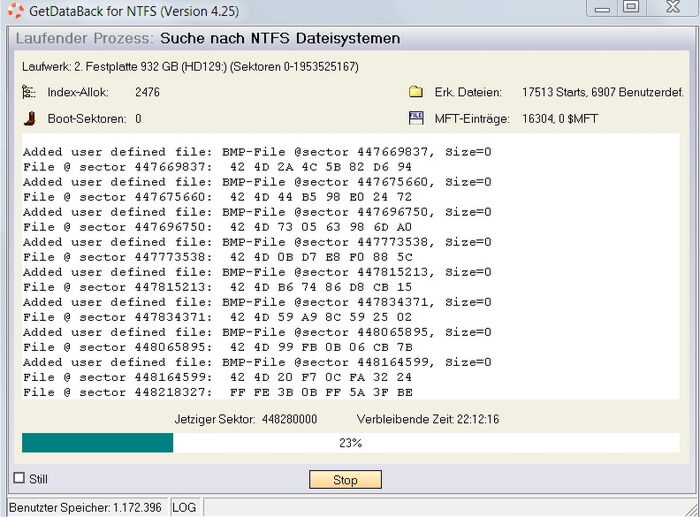Click 'Jetziger Sektor: 448280000' text
Image resolution: width=700 pixels, height=517 pixels.
pos(246,419)
